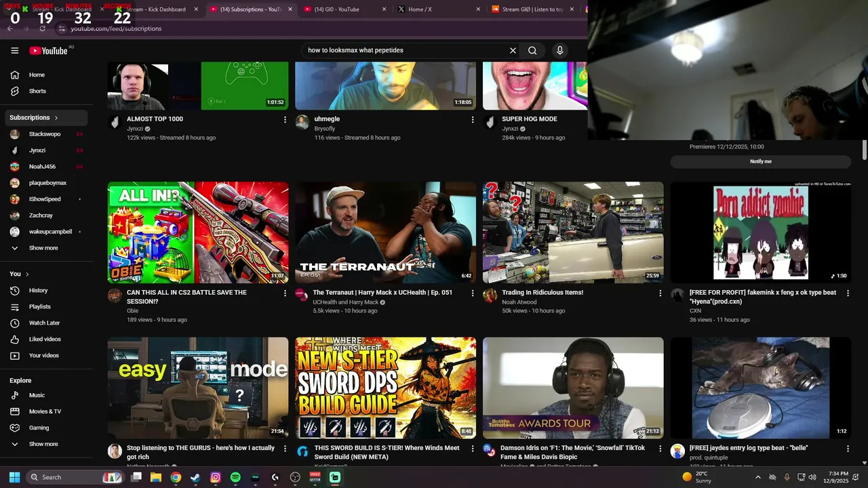
Task: Open the Windows Start menu
Action: (x=14, y=477)
